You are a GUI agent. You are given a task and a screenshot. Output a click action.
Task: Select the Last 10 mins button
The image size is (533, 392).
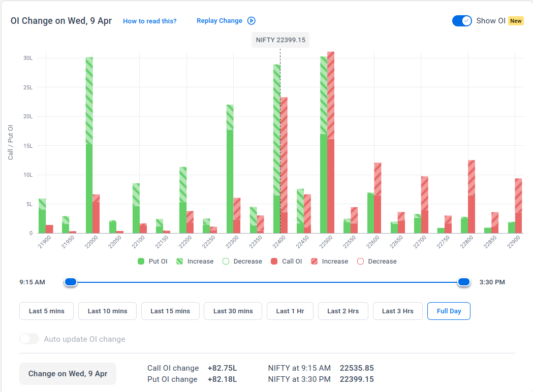tap(107, 311)
